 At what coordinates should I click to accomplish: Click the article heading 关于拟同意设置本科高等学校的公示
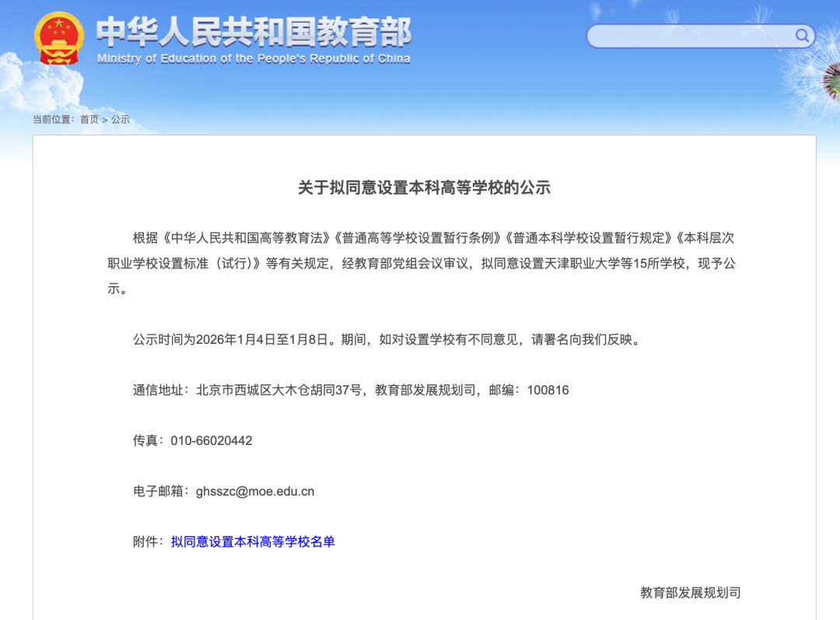424,187
